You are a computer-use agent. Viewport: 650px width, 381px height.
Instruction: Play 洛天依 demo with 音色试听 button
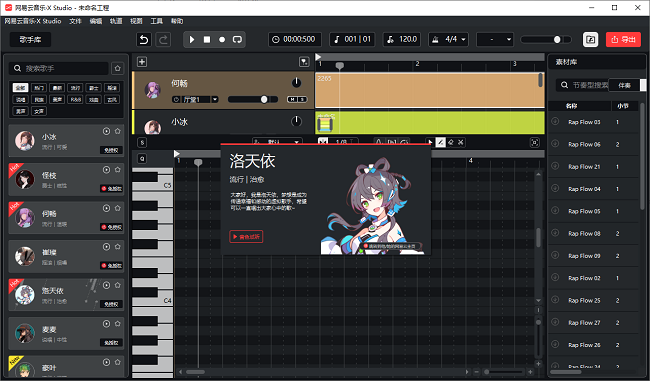pos(246,237)
